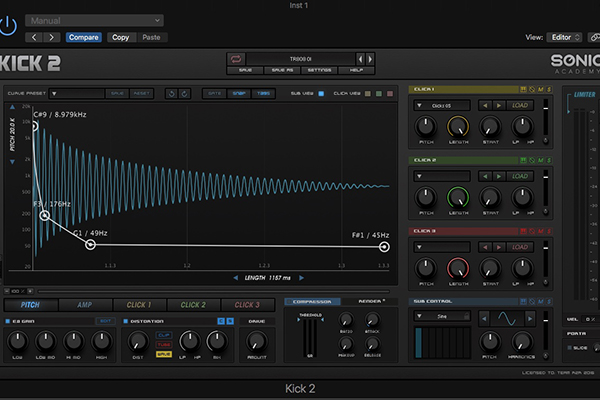
Task: Click the Copy button
Action: (121, 37)
